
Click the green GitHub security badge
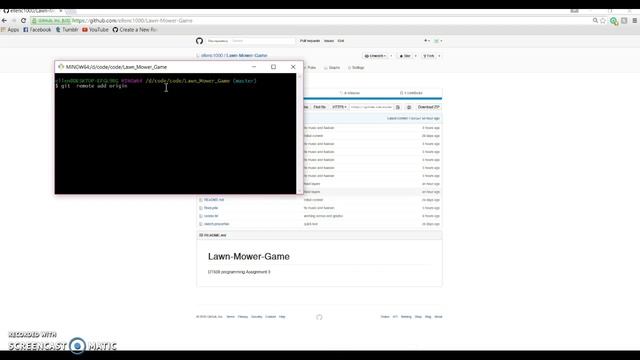tap(51, 20)
